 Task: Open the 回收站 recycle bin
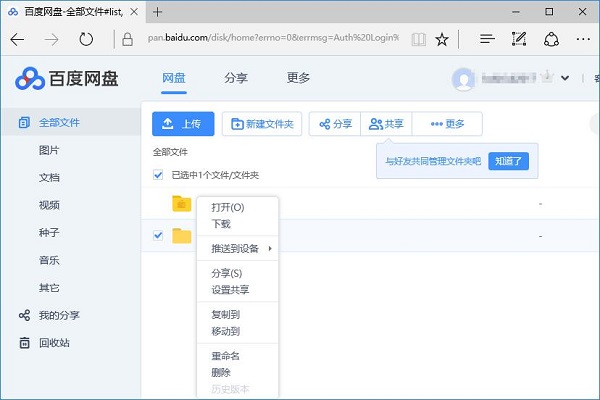[54, 342]
